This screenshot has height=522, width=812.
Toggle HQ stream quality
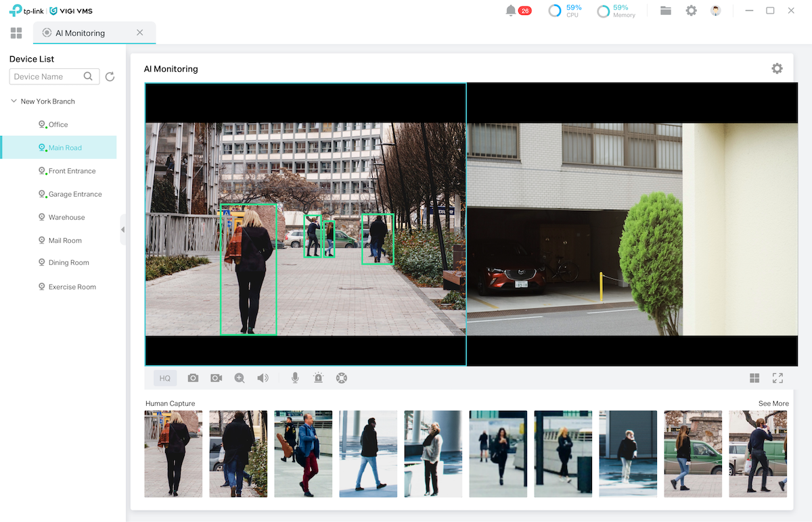point(165,378)
